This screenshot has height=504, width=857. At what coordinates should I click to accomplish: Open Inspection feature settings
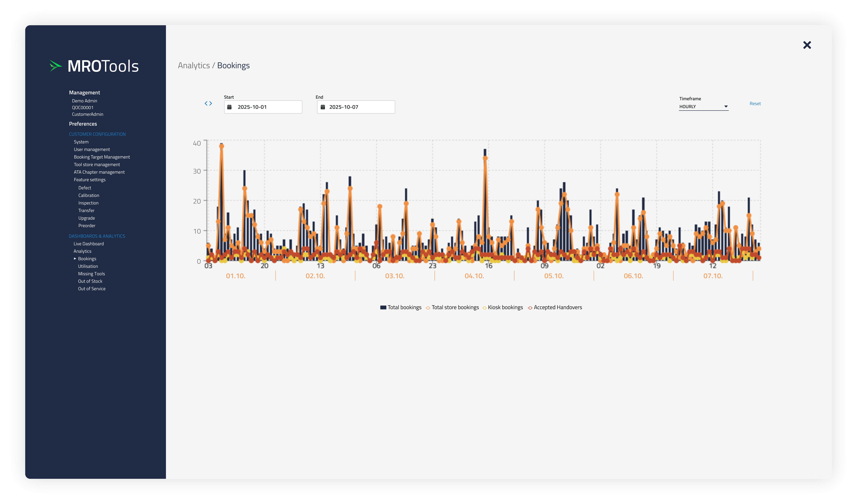click(88, 203)
